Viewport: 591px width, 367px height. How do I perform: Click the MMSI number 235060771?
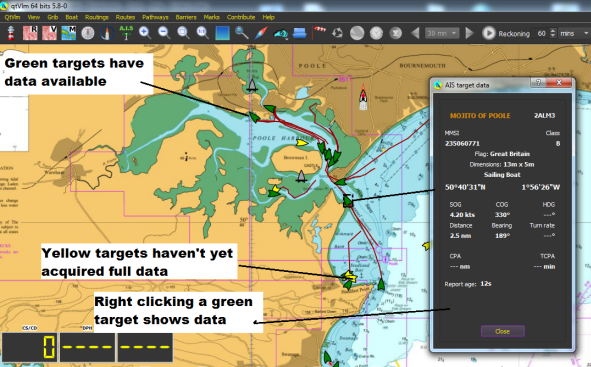462,143
